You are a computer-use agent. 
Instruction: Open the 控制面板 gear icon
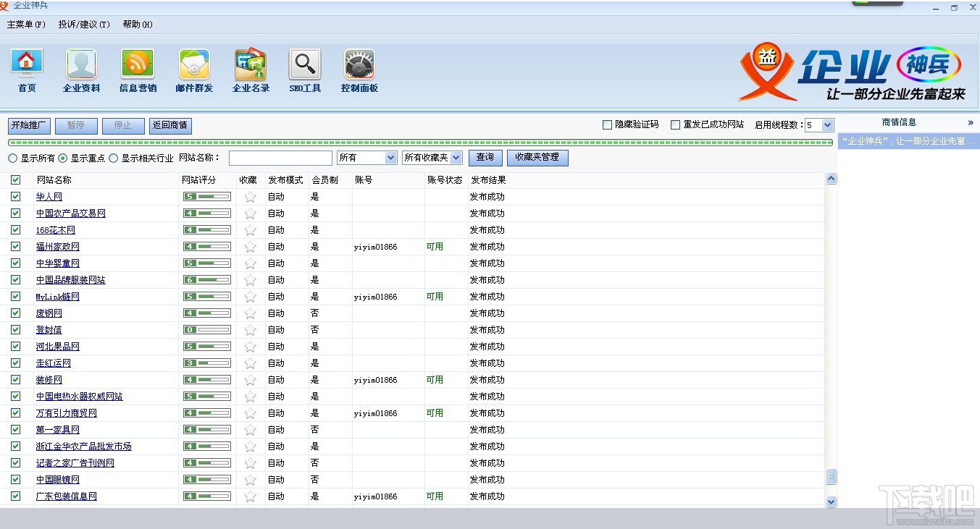(x=359, y=71)
